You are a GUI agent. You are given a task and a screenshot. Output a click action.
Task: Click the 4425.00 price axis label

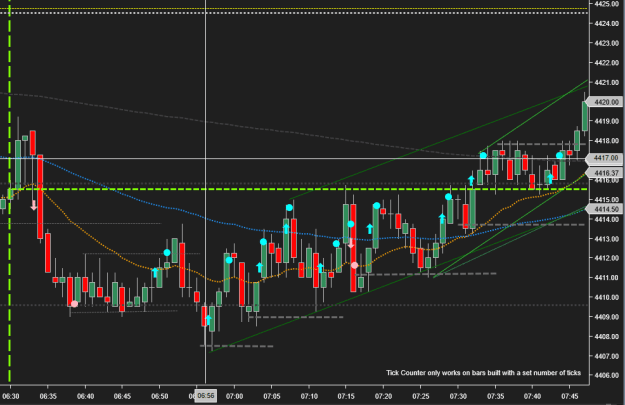(607, 4)
